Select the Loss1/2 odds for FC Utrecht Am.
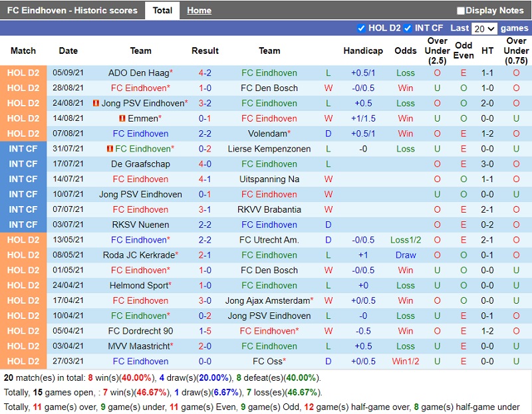This screenshot has width=532, height=414. [406, 240]
